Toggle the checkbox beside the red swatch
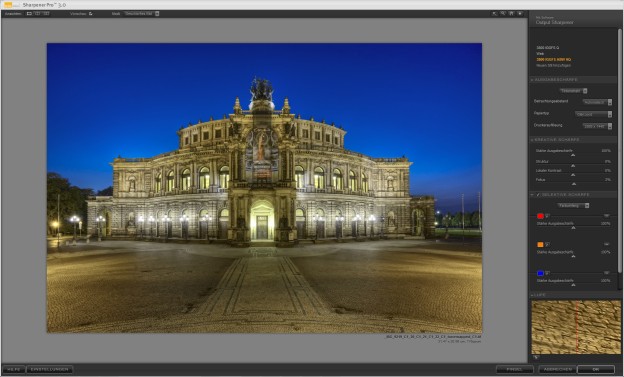The width and height of the screenshot is (624, 377). [548, 216]
